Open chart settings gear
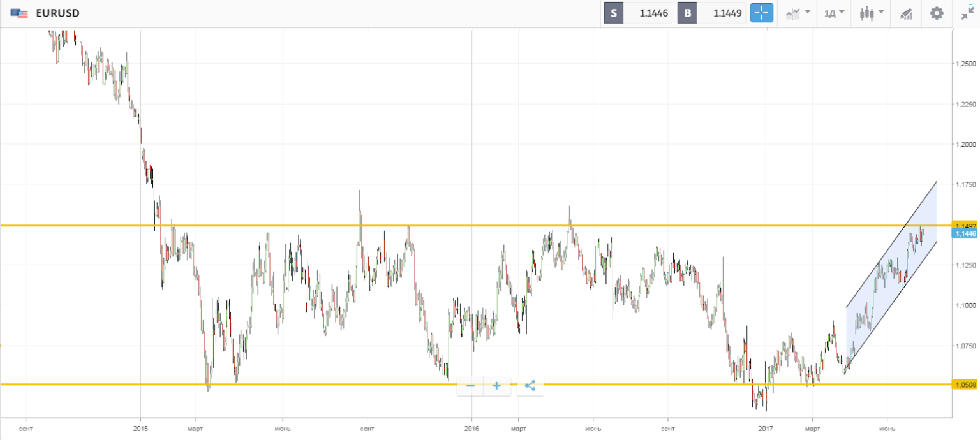Image resolution: width=980 pixels, height=440 pixels. click(x=936, y=13)
